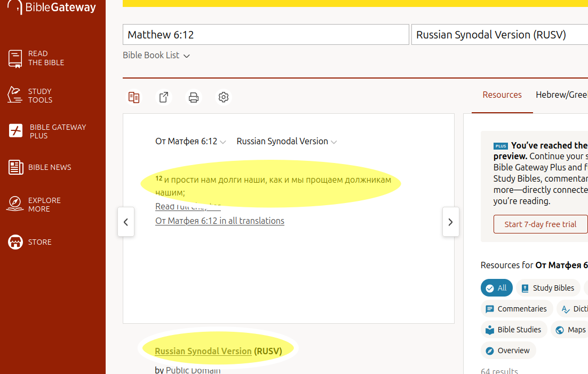Select the All resources filter chip
This screenshot has height=374, width=588.
[x=496, y=288]
